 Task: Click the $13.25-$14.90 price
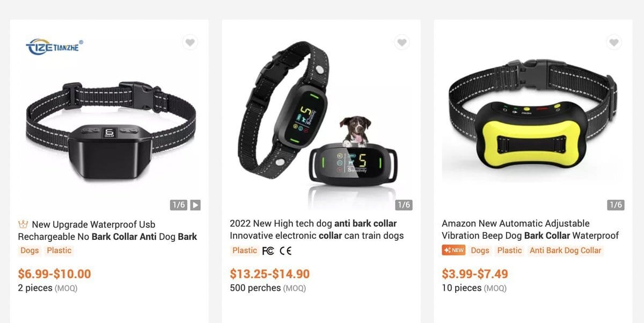click(x=270, y=274)
